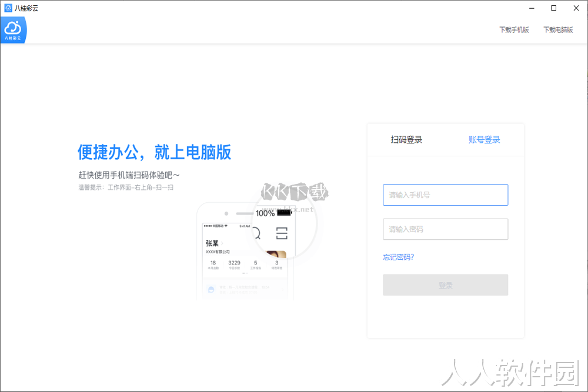Maximize the 八桂彩云 window

coord(553,8)
